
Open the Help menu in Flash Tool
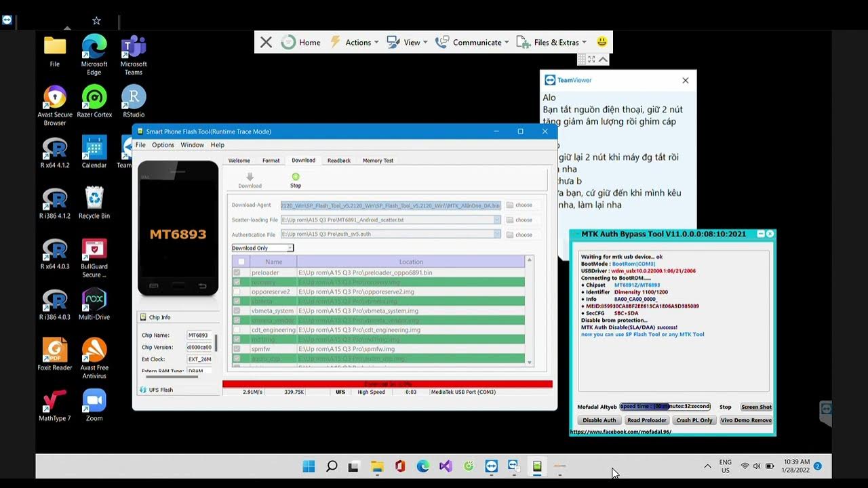[x=217, y=145]
